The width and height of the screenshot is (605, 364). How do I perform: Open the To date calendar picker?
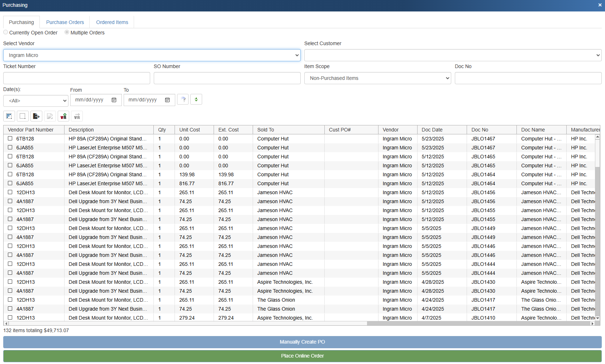point(167,100)
